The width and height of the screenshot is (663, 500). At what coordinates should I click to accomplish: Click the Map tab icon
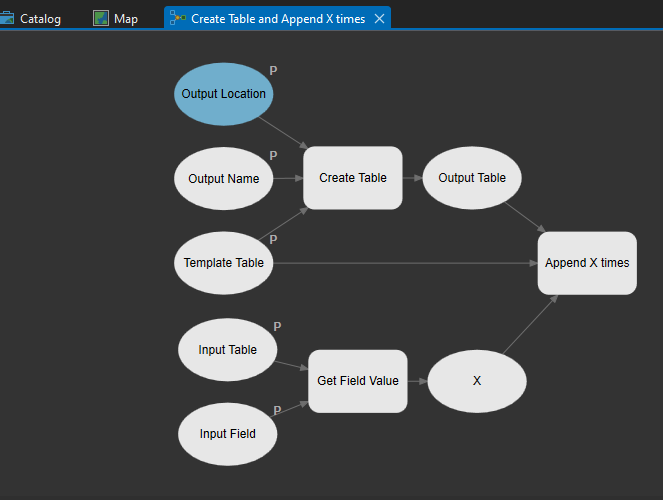coord(101,19)
